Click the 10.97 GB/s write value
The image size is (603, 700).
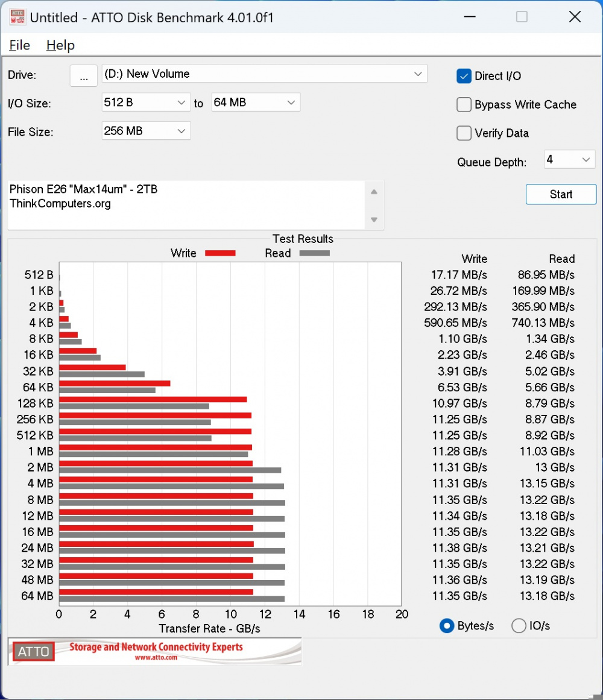(x=459, y=403)
